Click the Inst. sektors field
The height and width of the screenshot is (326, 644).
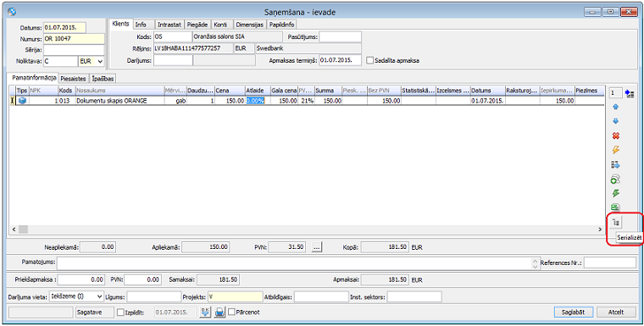414,296
